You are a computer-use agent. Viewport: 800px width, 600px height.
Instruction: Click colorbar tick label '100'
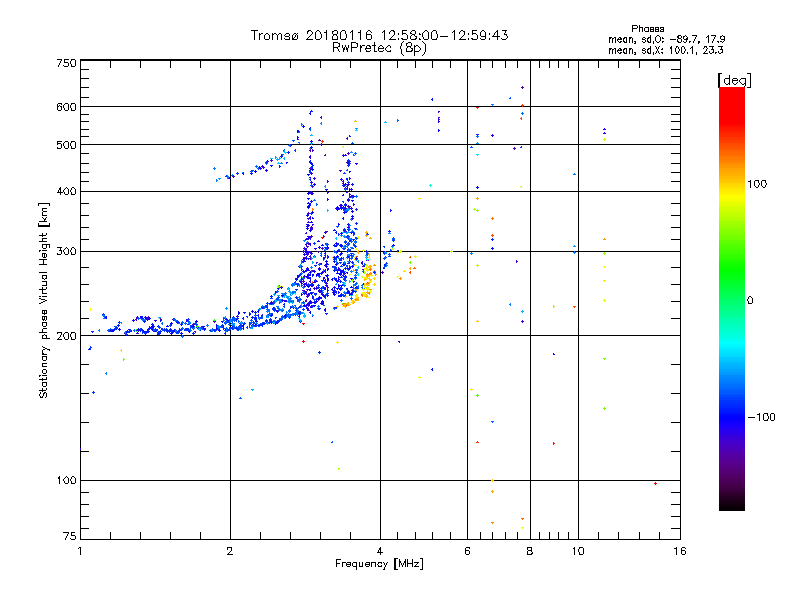(757, 184)
